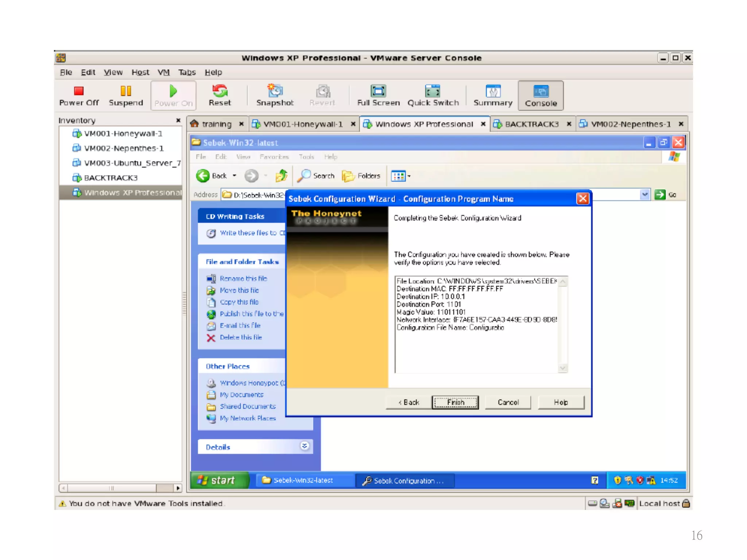Click the Delete this file link
Screen dimensions: 747x560
pyautogui.click(x=240, y=337)
